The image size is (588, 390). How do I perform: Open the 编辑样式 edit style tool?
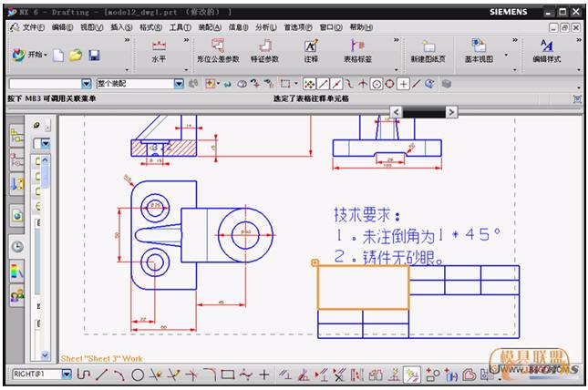click(x=546, y=51)
